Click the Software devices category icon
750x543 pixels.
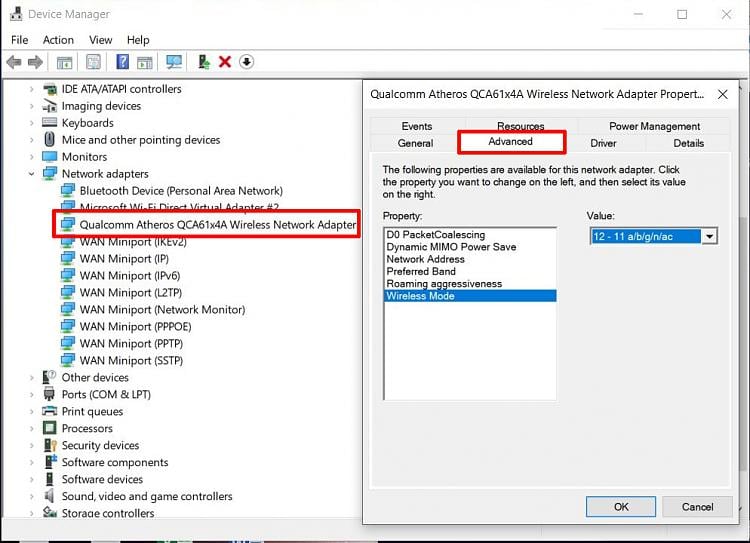click(49, 479)
